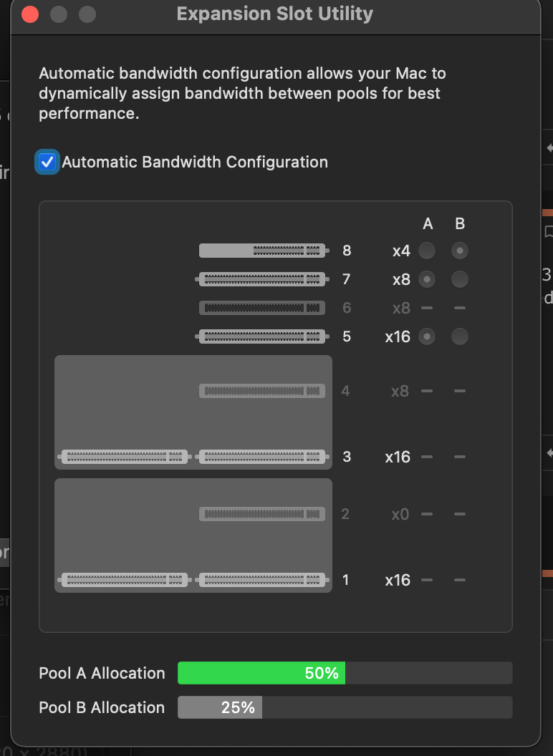Click the Pool B Allocation bar
The image size is (553, 756).
click(x=345, y=707)
